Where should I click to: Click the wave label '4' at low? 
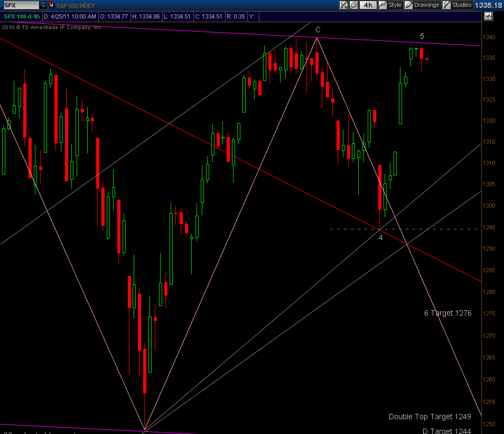coord(380,237)
